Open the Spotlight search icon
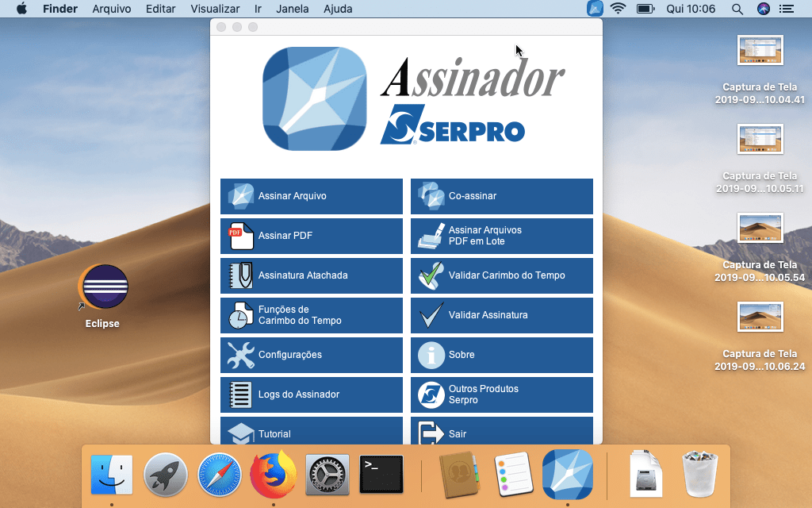This screenshot has width=812, height=508. pos(737,9)
